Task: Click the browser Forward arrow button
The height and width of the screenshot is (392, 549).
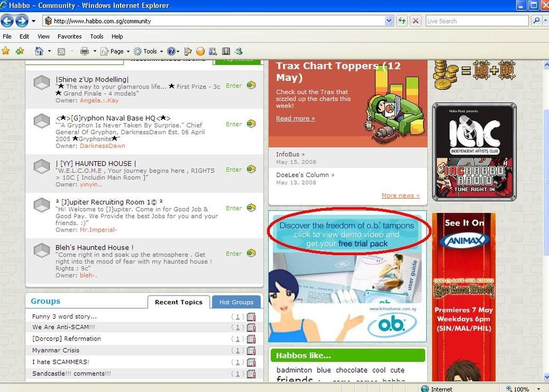Action: pyautogui.click(x=21, y=21)
